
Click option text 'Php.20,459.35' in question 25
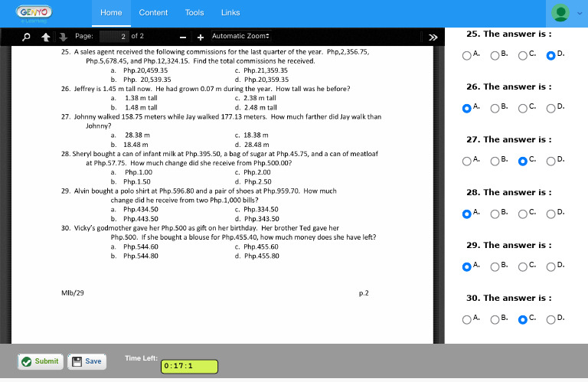(x=145, y=70)
